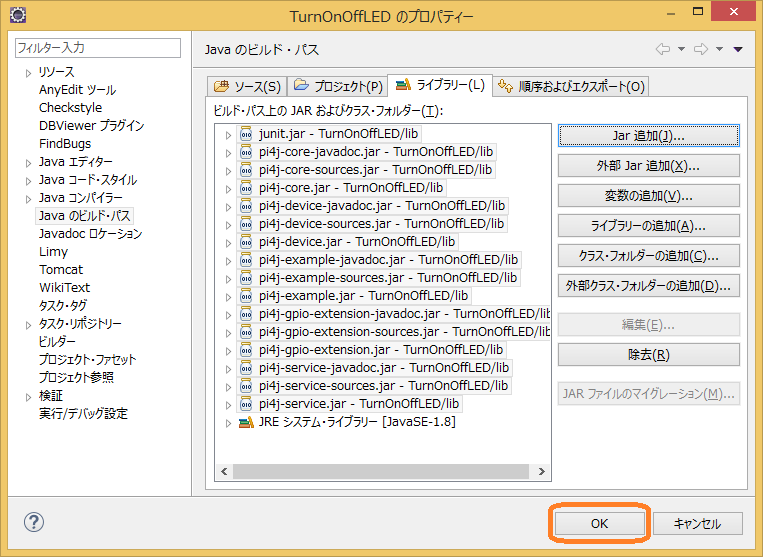
Task: Expand the 検証 tree node
Action: pyautogui.click(x=28, y=396)
